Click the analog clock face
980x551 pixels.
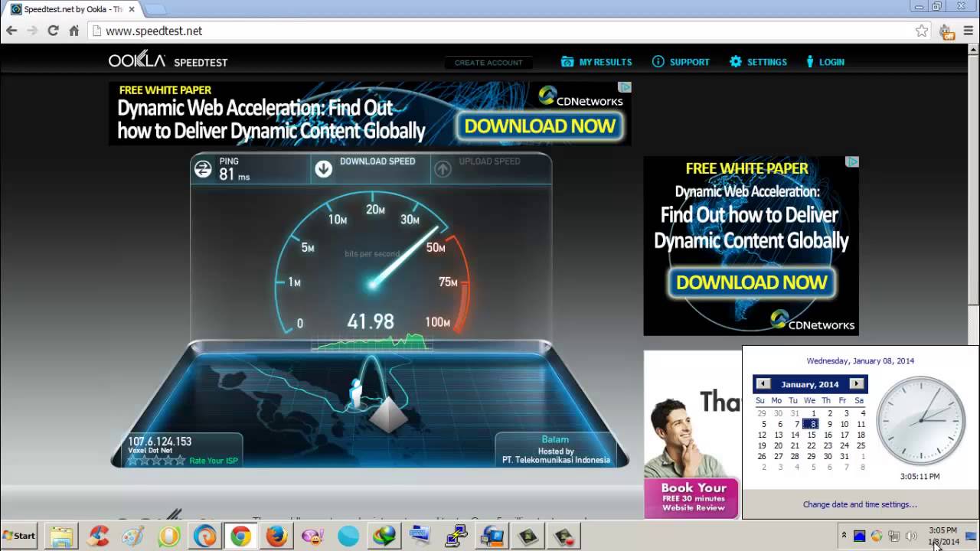tap(920, 421)
